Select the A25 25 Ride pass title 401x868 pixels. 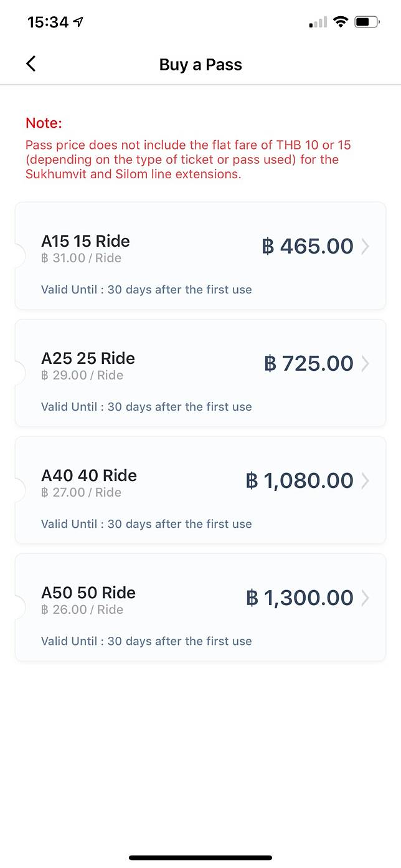coord(88,358)
